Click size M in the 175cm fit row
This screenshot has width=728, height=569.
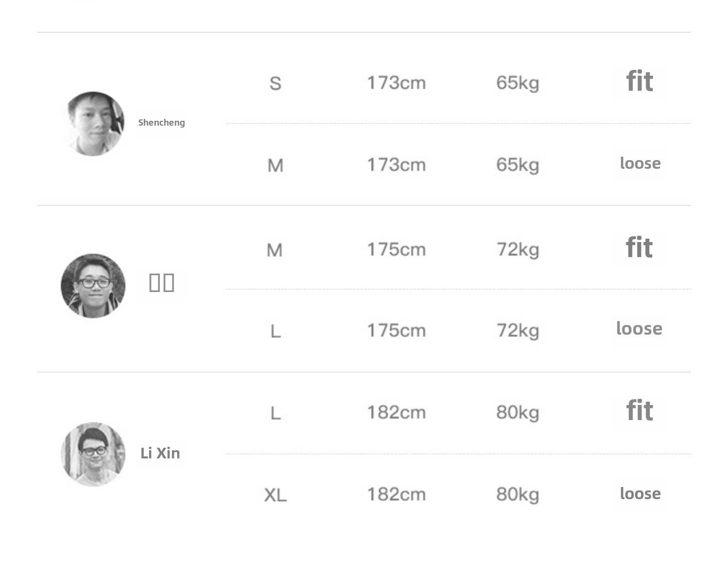click(275, 250)
